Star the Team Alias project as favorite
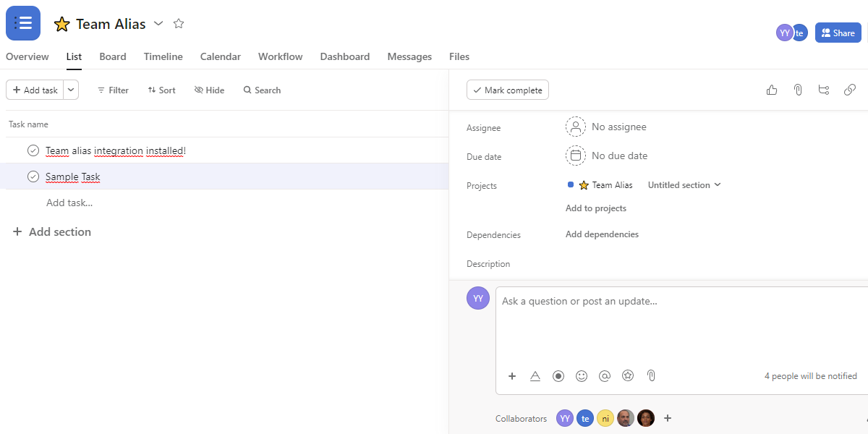This screenshot has width=868, height=434. pos(179,24)
